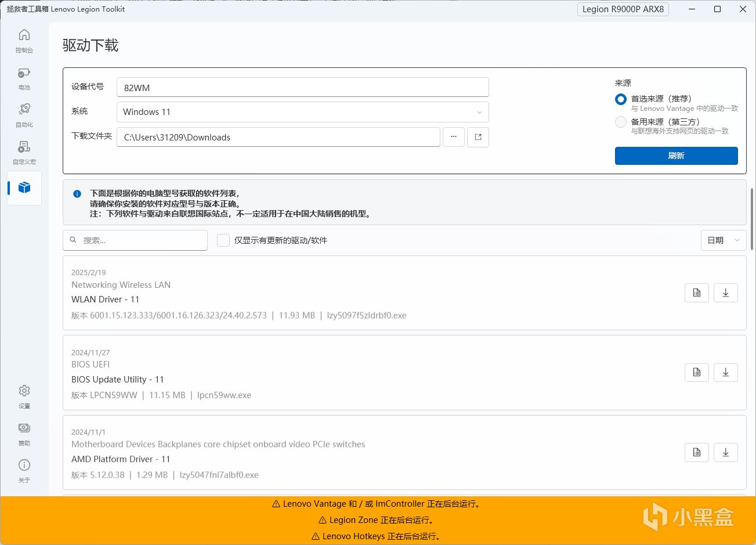The image size is (756, 545).
Task: Download the BIOS Update Utility
Action: click(x=725, y=373)
